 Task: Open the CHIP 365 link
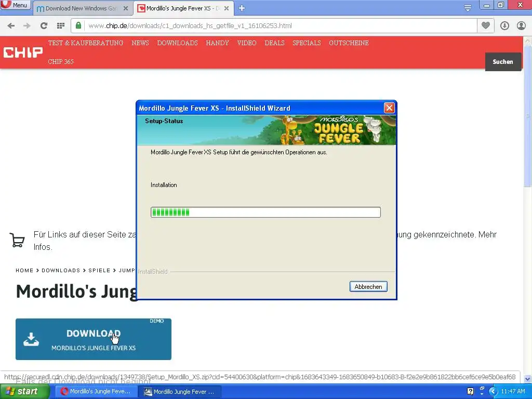coord(61,61)
